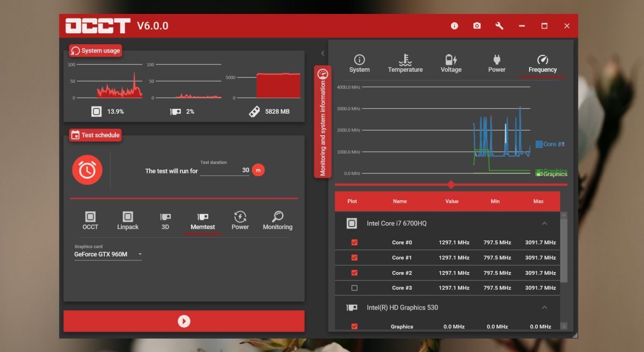Click the red diamond graph divider handle
Image resolution: width=644 pixels, height=352 pixels.
tap(451, 185)
